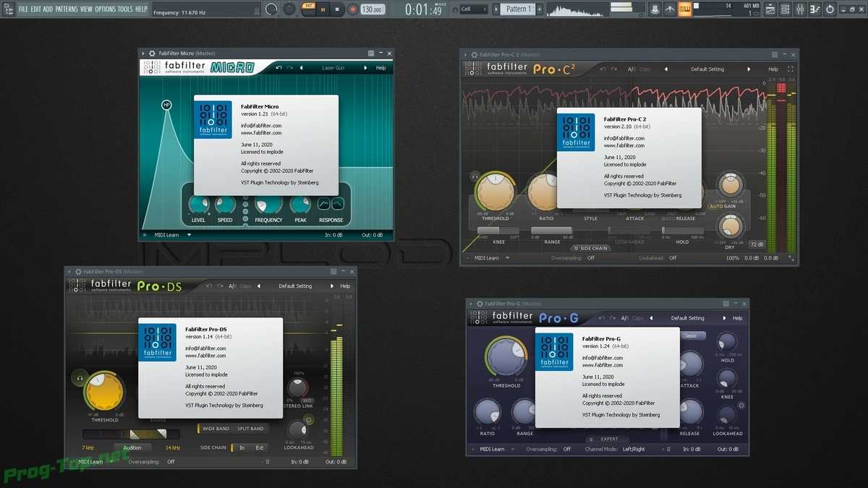The image size is (868, 488).
Task: Select next preset in FabFilter Micro
Action: pyautogui.click(x=364, y=68)
